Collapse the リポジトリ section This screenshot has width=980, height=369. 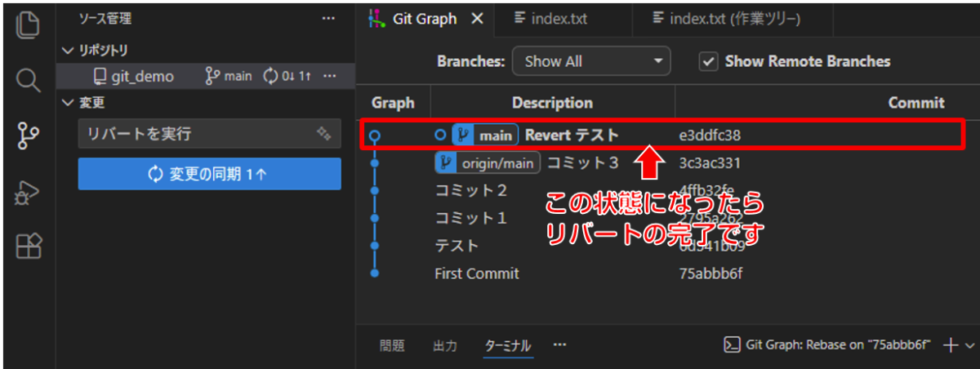[x=69, y=51]
